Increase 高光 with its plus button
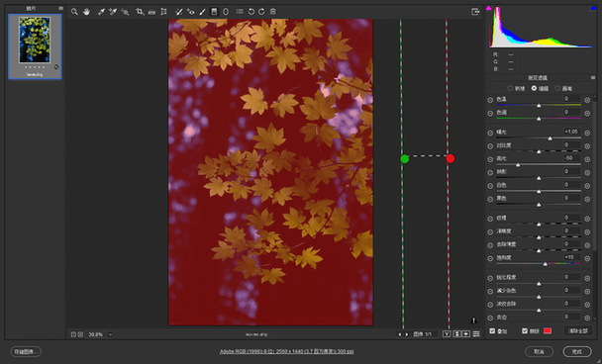The height and width of the screenshot is (364, 602). [587, 159]
